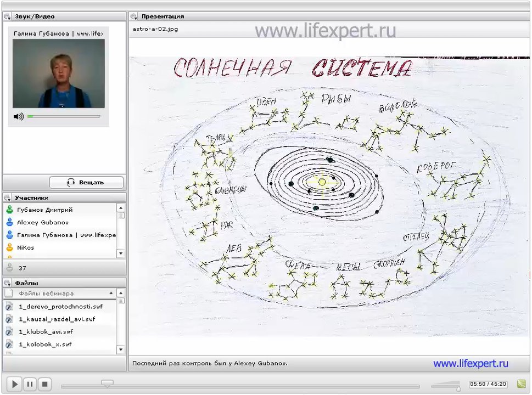Click the green fullscreen icon

(x=521, y=384)
